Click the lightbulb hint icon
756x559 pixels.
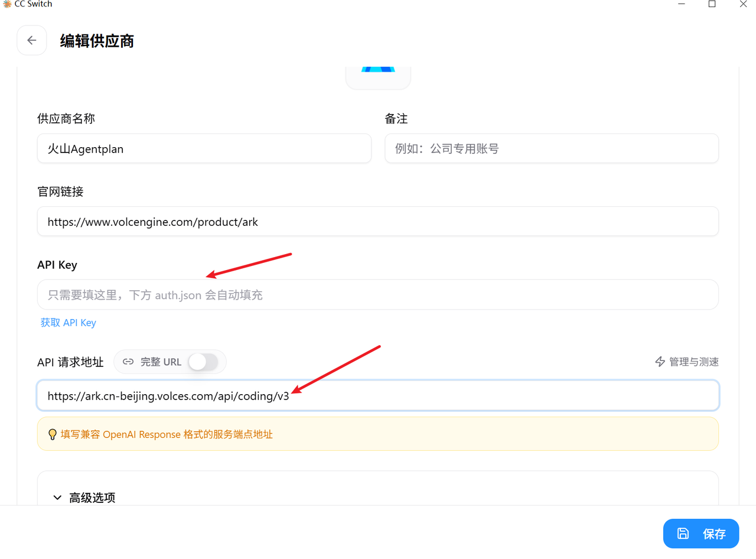click(52, 434)
